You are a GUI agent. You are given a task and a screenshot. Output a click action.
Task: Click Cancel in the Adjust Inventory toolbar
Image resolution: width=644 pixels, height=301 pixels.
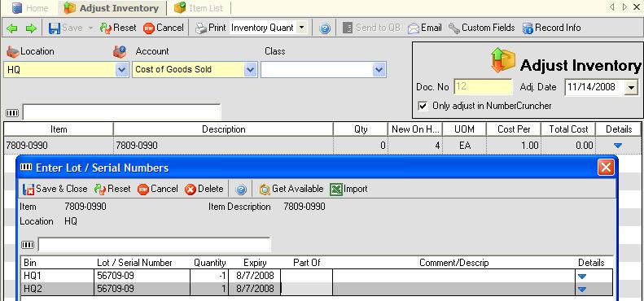coord(164,28)
